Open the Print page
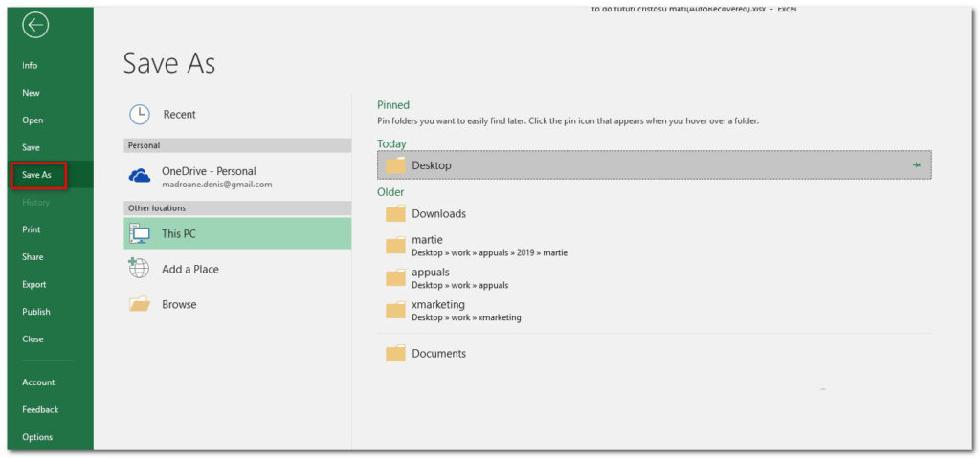Screen dimensions: 980x458 tap(32, 229)
